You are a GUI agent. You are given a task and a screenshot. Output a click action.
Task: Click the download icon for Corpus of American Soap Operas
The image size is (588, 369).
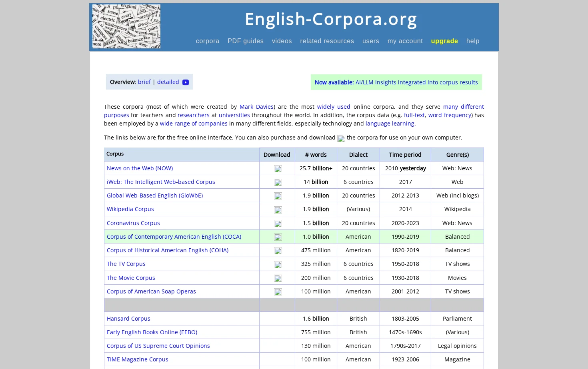click(x=278, y=292)
